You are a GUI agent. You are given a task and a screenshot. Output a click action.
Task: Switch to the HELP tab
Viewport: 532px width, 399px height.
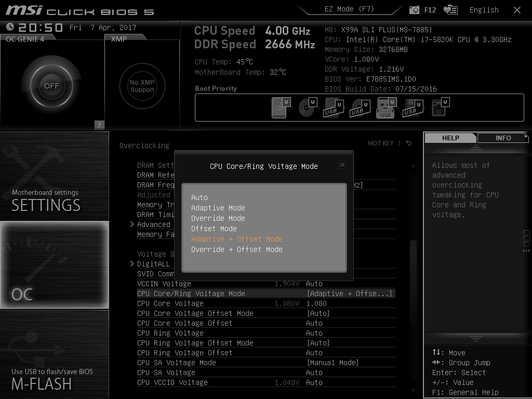pos(450,138)
